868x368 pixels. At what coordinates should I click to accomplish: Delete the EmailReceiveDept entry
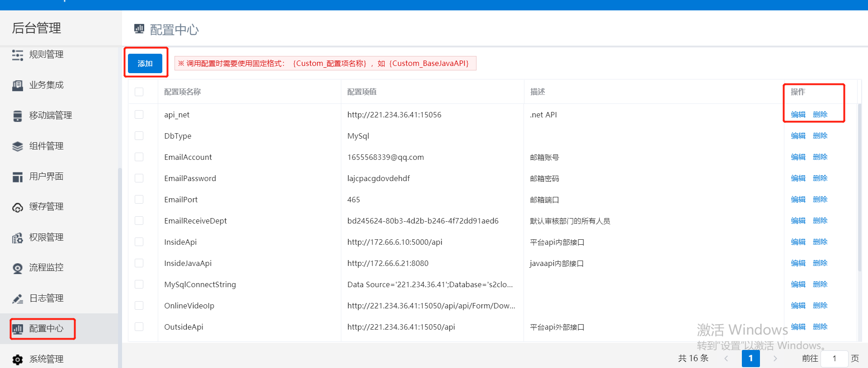820,221
